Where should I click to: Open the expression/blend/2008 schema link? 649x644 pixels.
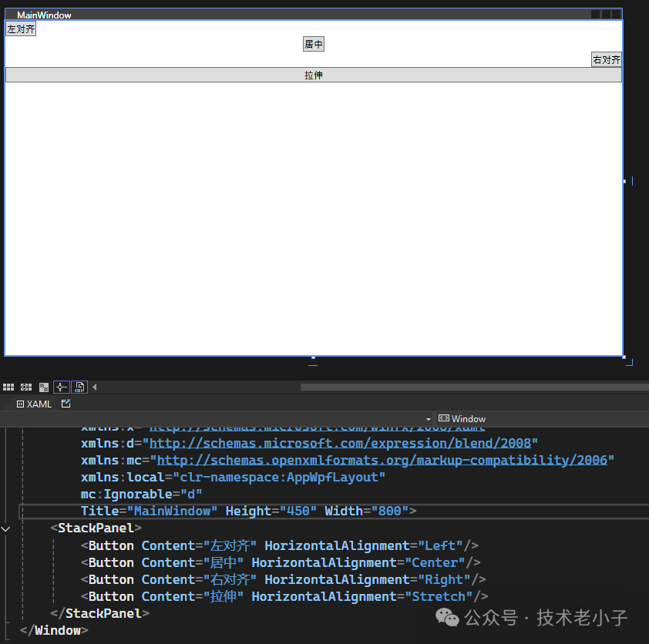pyautogui.click(x=343, y=444)
